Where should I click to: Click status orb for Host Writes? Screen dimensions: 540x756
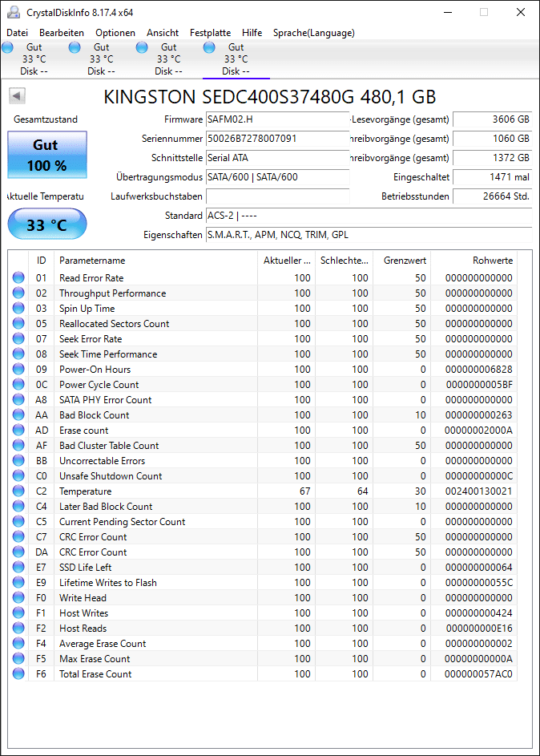coord(18,612)
